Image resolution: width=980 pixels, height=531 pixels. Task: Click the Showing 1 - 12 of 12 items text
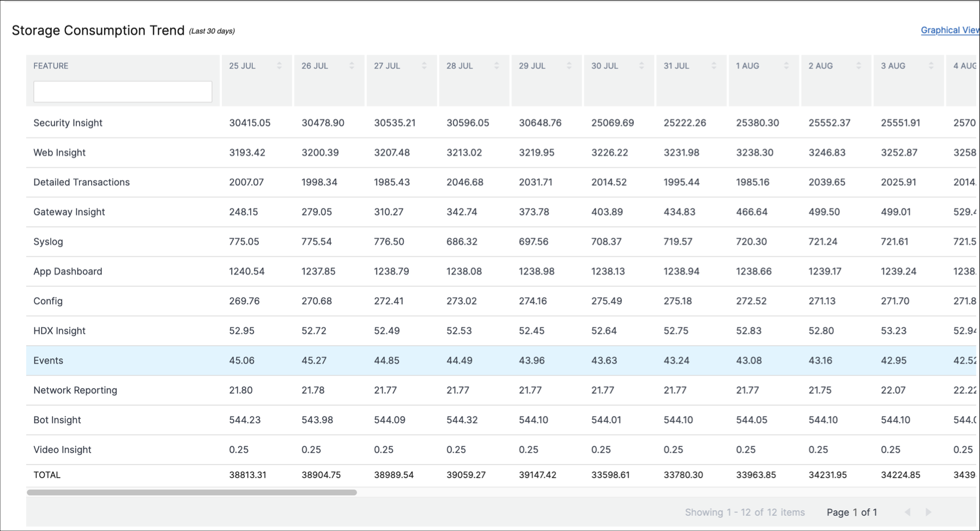[745, 512]
